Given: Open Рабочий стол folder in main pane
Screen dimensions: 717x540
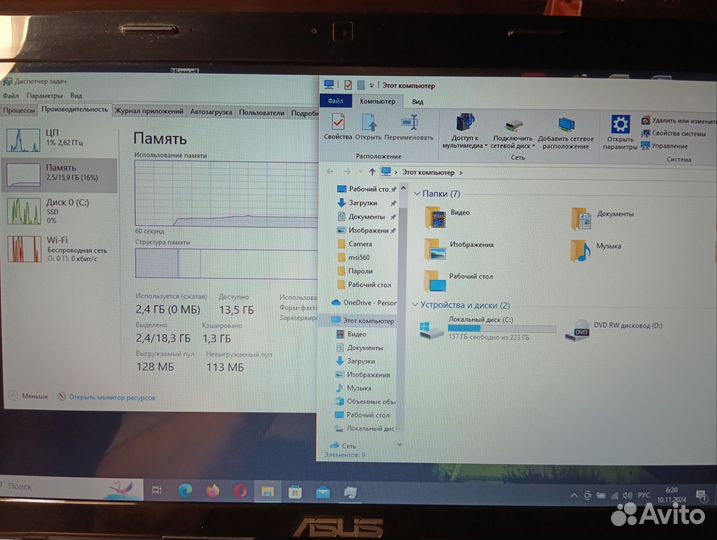Looking at the screenshot, I should tap(434, 281).
